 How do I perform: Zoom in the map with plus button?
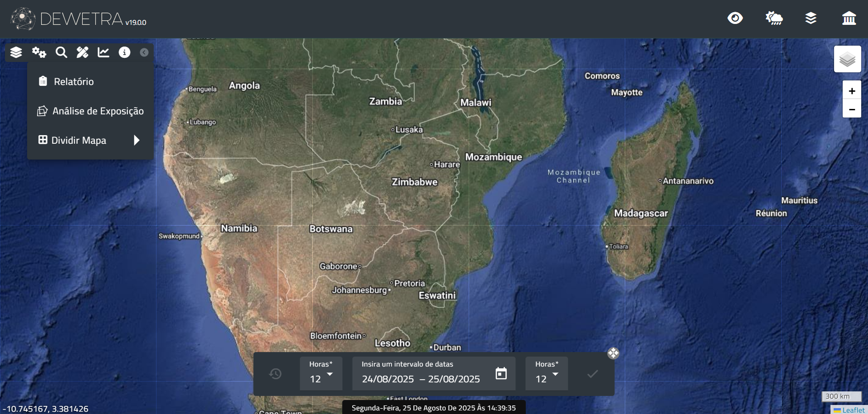[x=852, y=91]
